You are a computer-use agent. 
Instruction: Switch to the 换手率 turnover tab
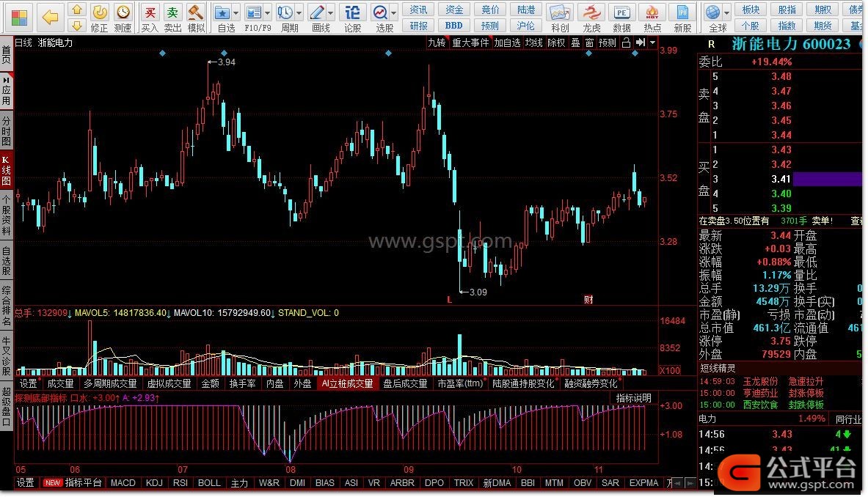(x=242, y=383)
